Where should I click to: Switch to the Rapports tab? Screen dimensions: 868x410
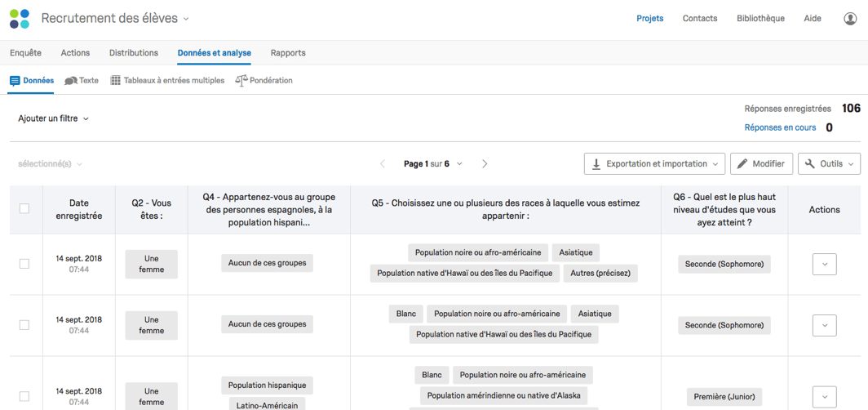click(288, 52)
